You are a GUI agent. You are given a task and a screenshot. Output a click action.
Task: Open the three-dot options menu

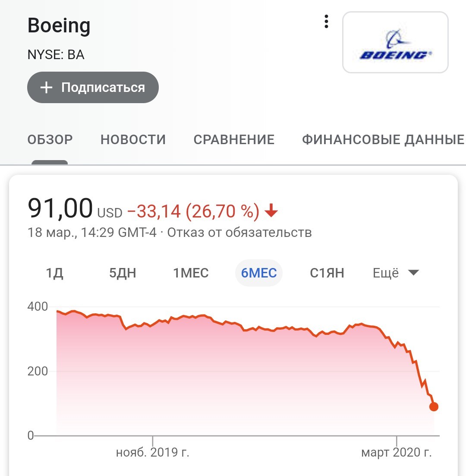coord(326,22)
